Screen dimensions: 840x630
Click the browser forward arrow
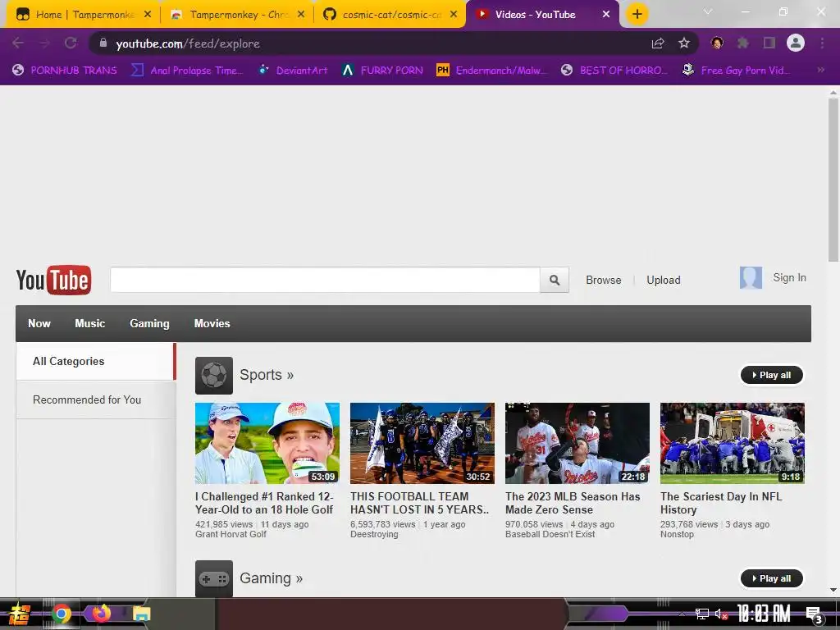pyautogui.click(x=45, y=43)
